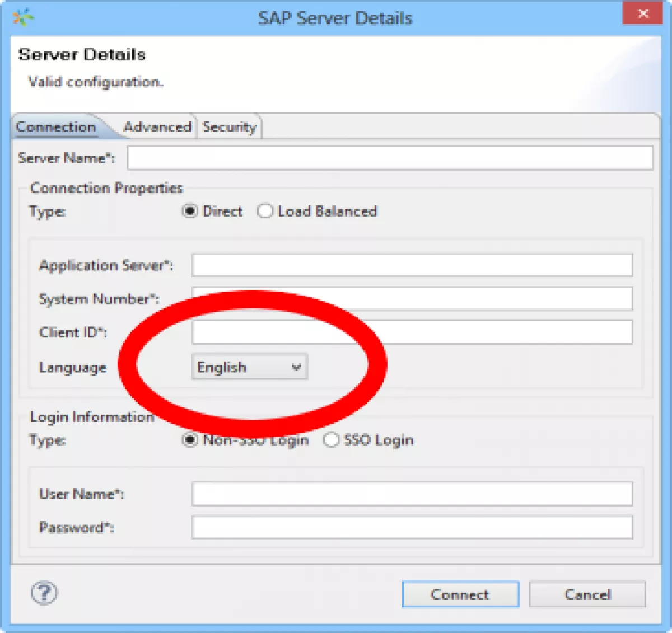Image resolution: width=672 pixels, height=633 pixels.
Task: Click the 'Connection Properties' group label
Action: coord(106,187)
